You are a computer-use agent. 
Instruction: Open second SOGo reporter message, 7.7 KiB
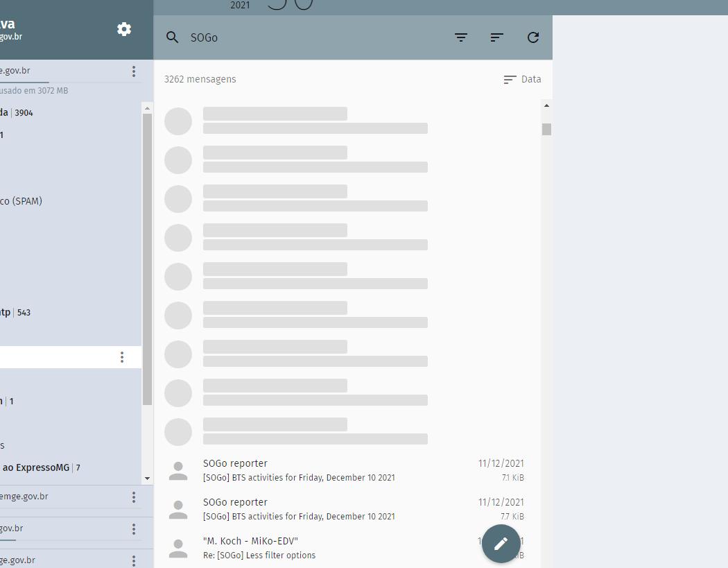[347, 509]
